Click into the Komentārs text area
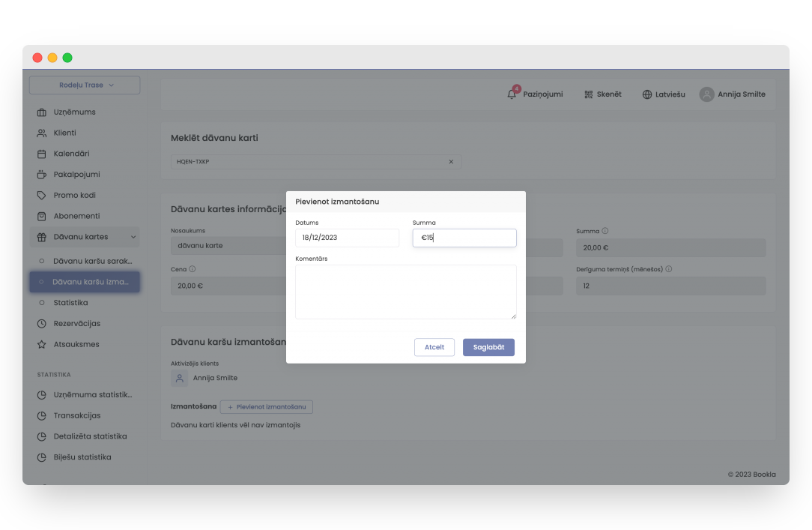The image size is (812, 530). point(405,292)
